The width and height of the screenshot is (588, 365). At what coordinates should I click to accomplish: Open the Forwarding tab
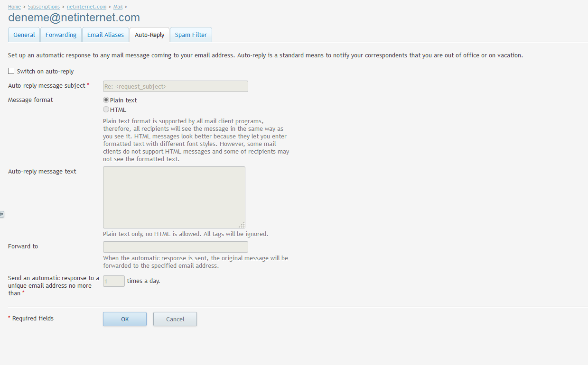[x=61, y=35]
